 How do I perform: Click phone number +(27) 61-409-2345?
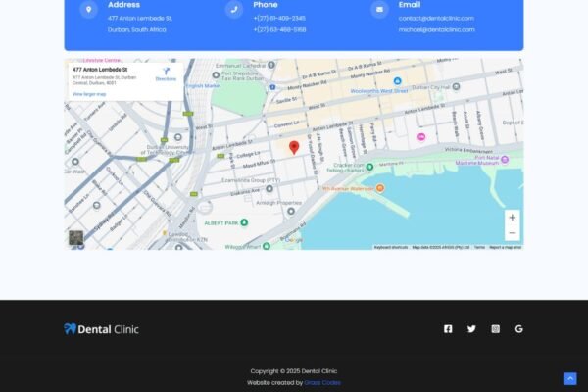279,18
